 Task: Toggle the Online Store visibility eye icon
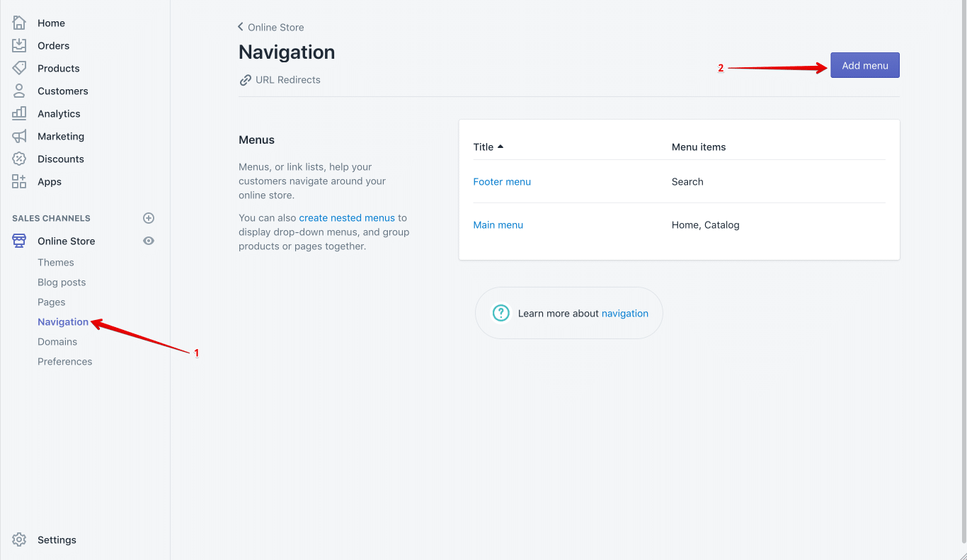click(x=149, y=241)
